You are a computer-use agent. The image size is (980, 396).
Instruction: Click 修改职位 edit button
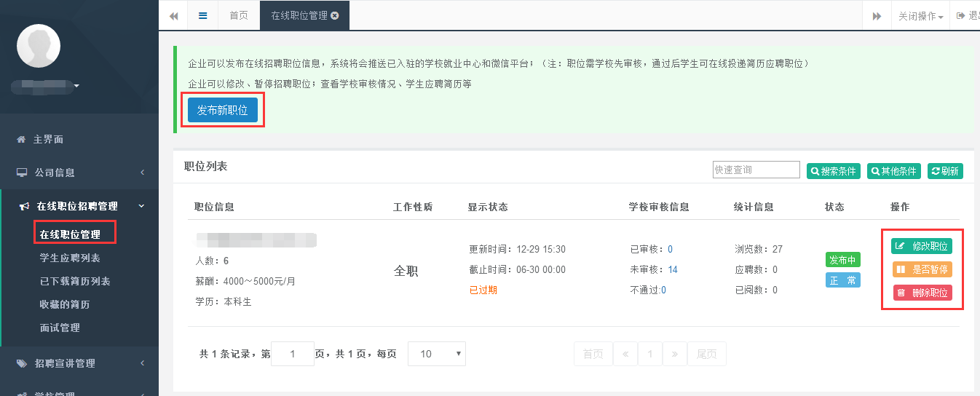922,246
